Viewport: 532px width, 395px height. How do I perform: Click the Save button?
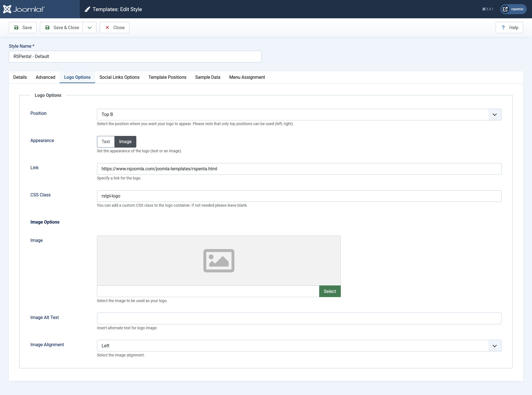click(23, 27)
